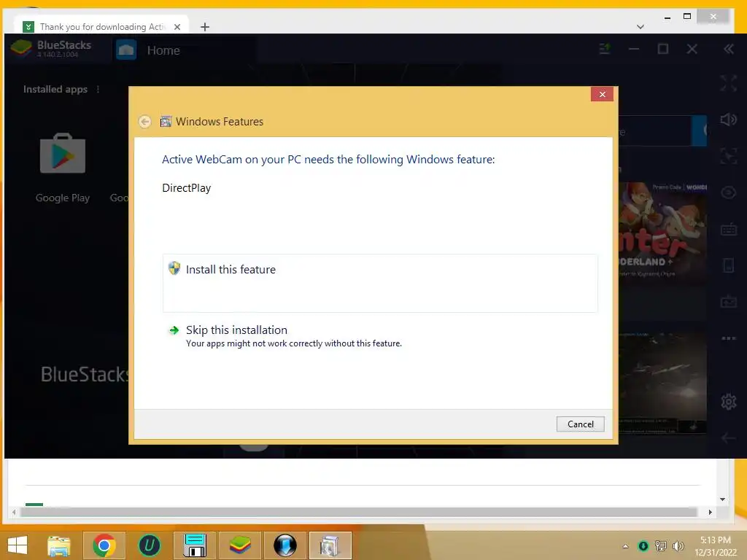747x560 pixels.
Task: Open the BlueStacks more options dots
Action: pyautogui.click(x=729, y=338)
